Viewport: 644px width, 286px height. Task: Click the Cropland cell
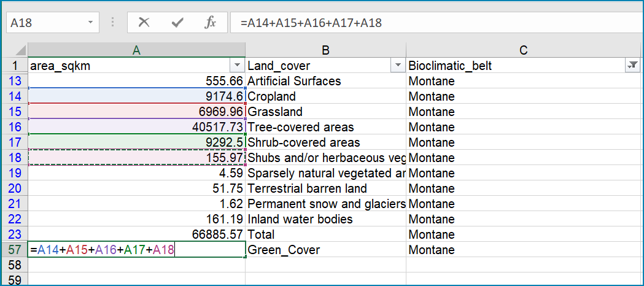(x=326, y=96)
